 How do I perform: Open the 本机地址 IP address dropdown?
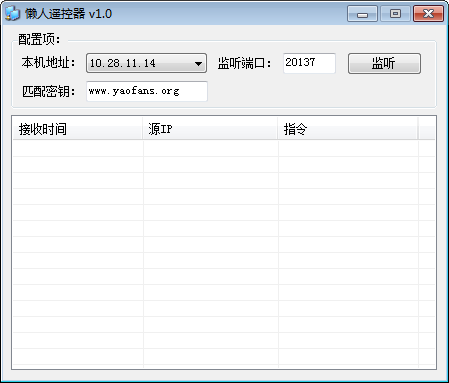[146, 63]
